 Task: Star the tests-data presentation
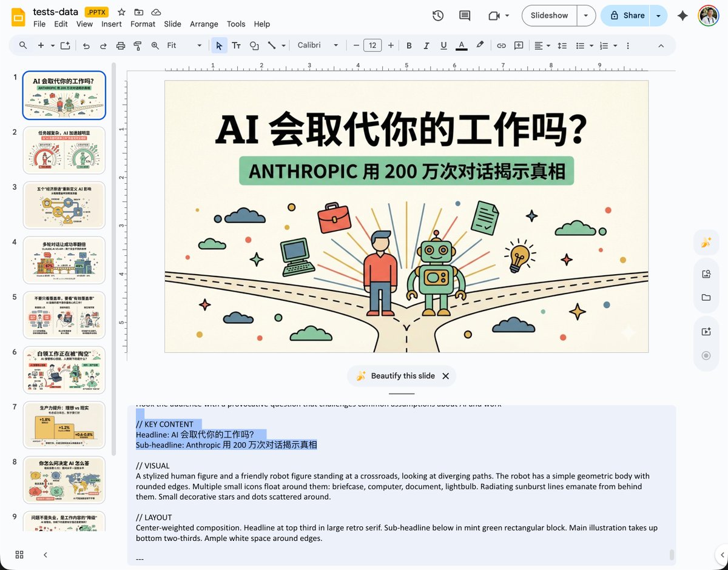pyautogui.click(x=121, y=12)
